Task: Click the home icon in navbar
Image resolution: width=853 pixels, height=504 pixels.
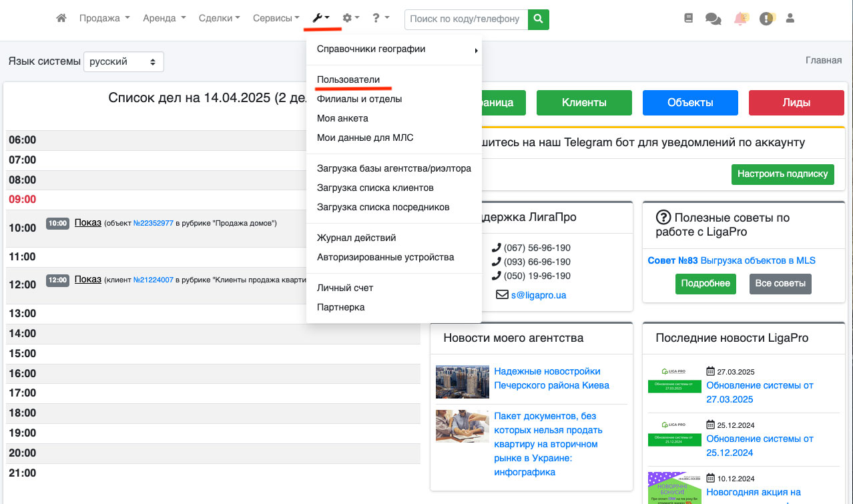Action: [x=61, y=19]
